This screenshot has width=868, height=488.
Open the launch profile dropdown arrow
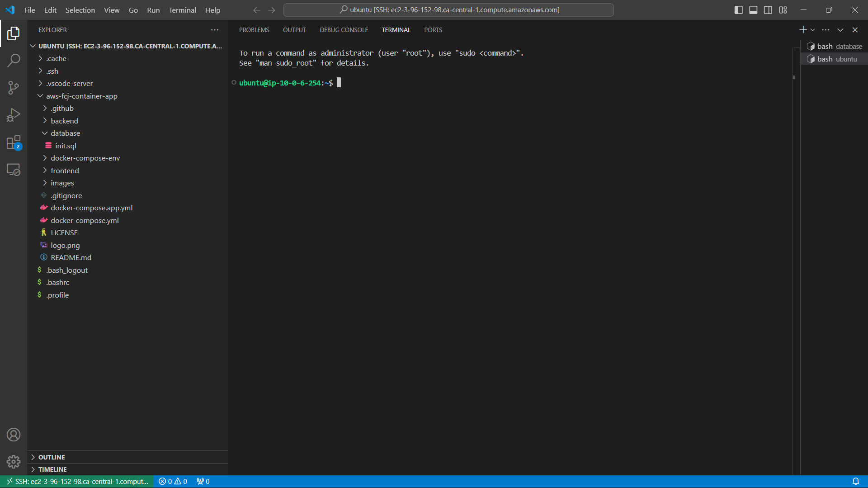pyautogui.click(x=813, y=30)
